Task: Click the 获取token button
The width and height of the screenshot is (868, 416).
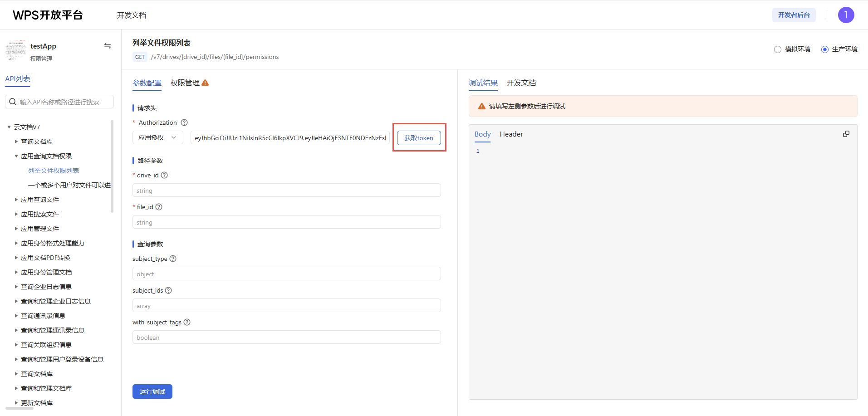Action: pos(418,138)
